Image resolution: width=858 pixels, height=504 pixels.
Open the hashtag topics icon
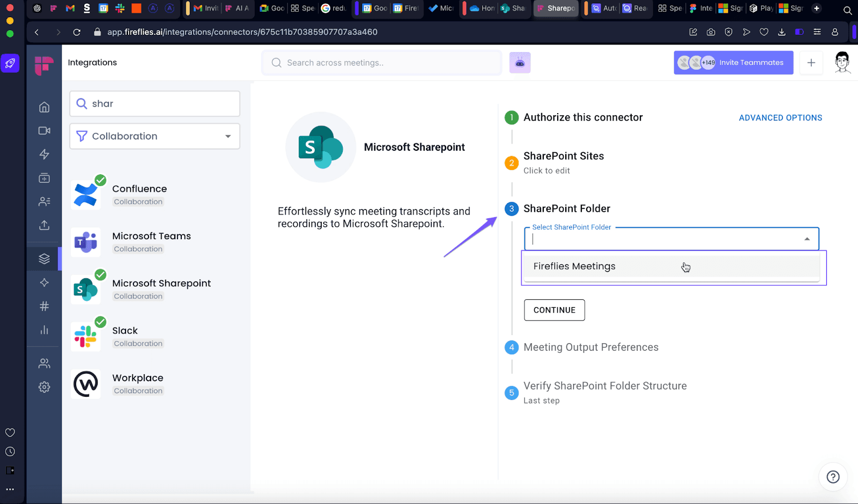(x=45, y=306)
